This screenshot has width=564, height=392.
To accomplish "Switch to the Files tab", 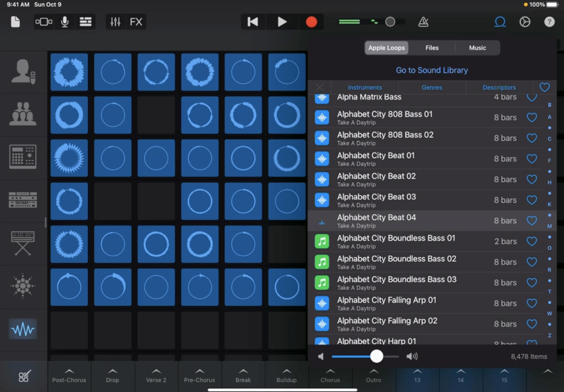I will point(432,48).
